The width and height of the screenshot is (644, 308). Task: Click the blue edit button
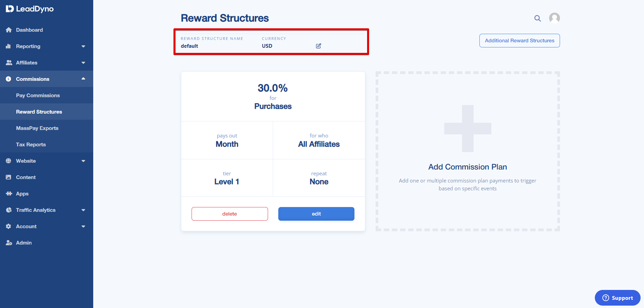[x=316, y=214]
